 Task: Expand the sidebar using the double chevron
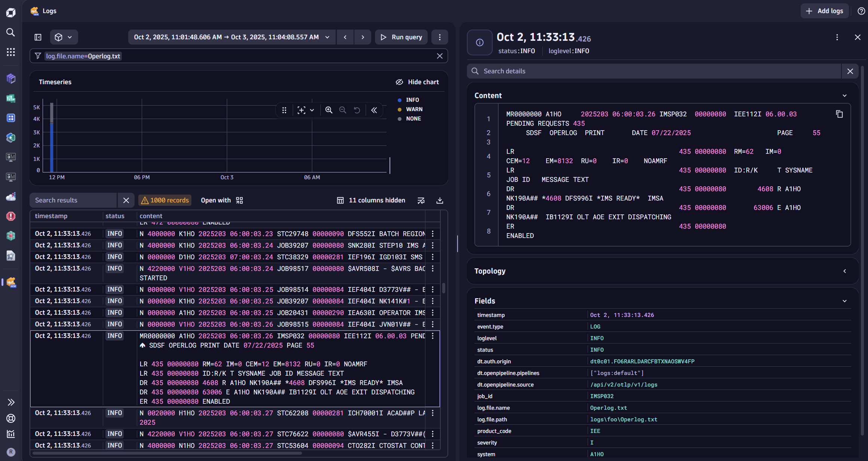[x=10, y=402]
